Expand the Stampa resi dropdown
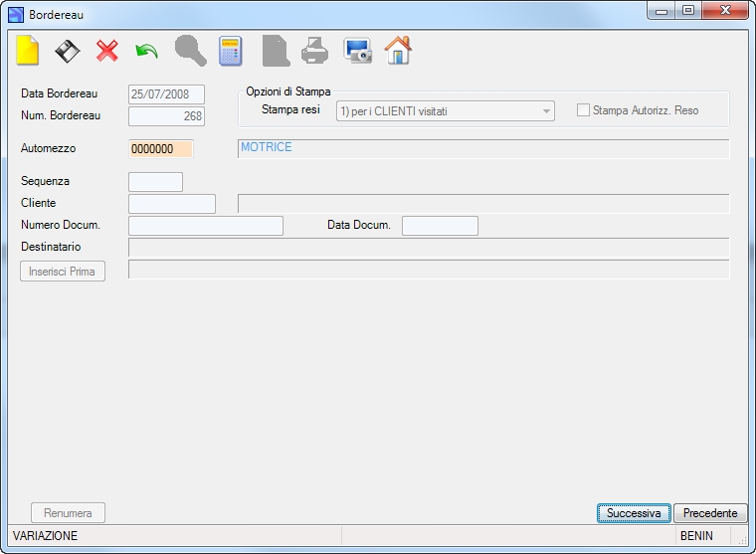Screen dimensions: 756x554 tap(546, 111)
